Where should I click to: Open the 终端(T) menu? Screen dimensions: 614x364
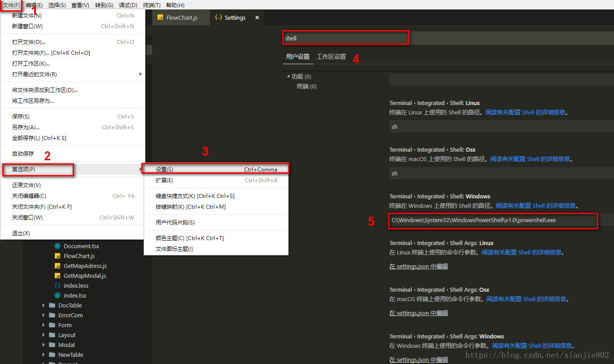coord(152,5)
